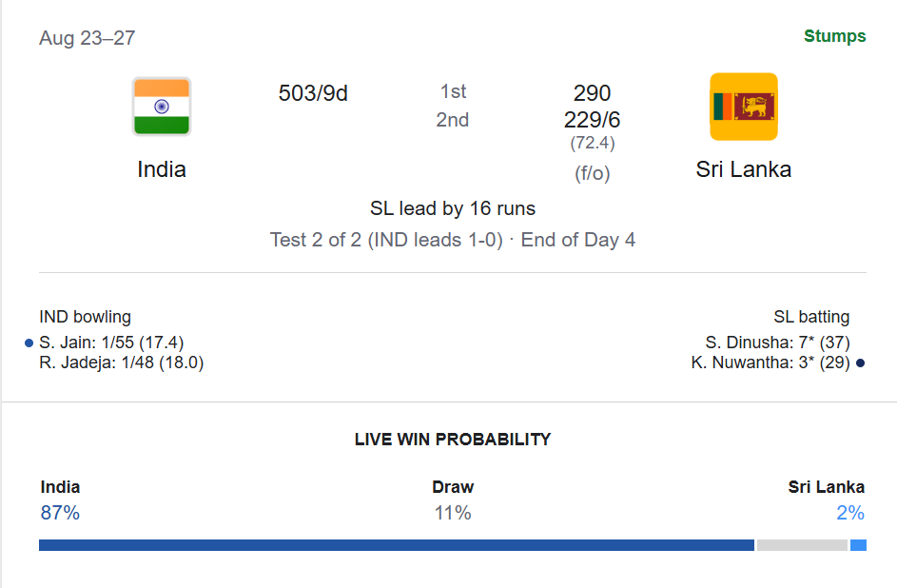Image resolution: width=897 pixels, height=588 pixels.
Task: Click the Sri Lanka 2% probability value
Action: pyautogui.click(x=850, y=513)
